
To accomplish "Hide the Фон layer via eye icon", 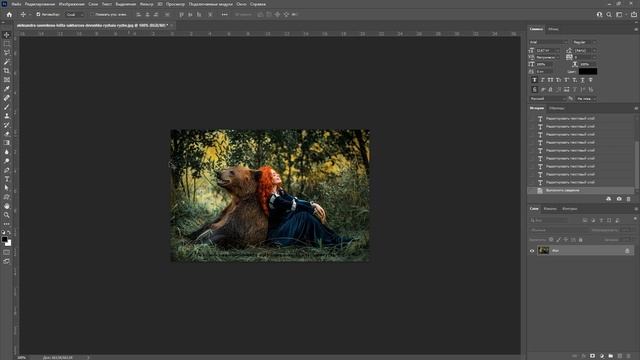I will point(532,251).
